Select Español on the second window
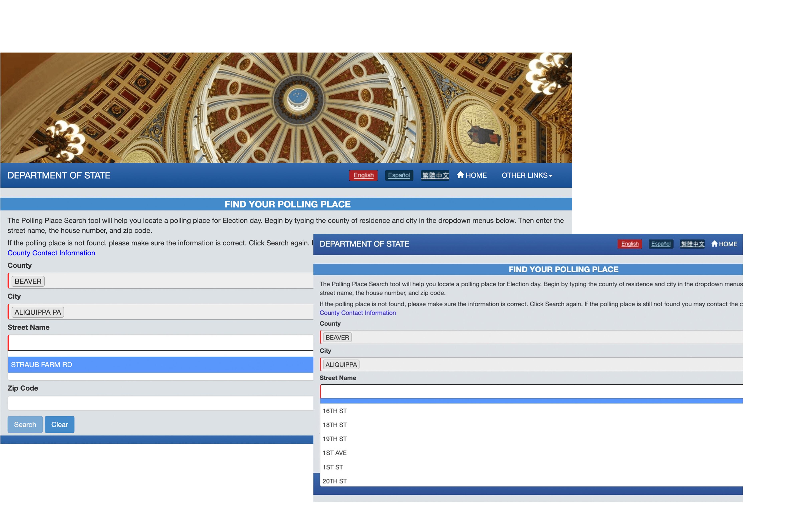The image size is (799, 532). point(660,244)
